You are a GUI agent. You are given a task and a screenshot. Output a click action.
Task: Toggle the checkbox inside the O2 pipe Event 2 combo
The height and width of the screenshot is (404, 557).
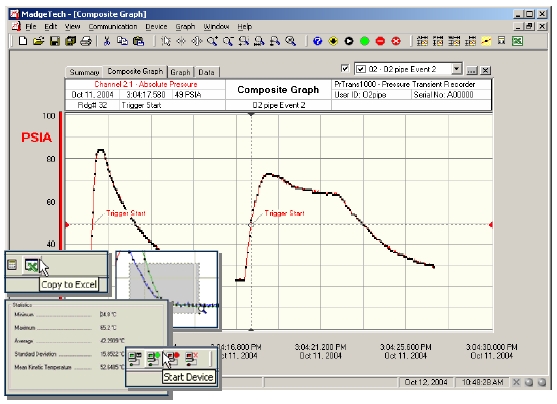click(x=361, y=69)
